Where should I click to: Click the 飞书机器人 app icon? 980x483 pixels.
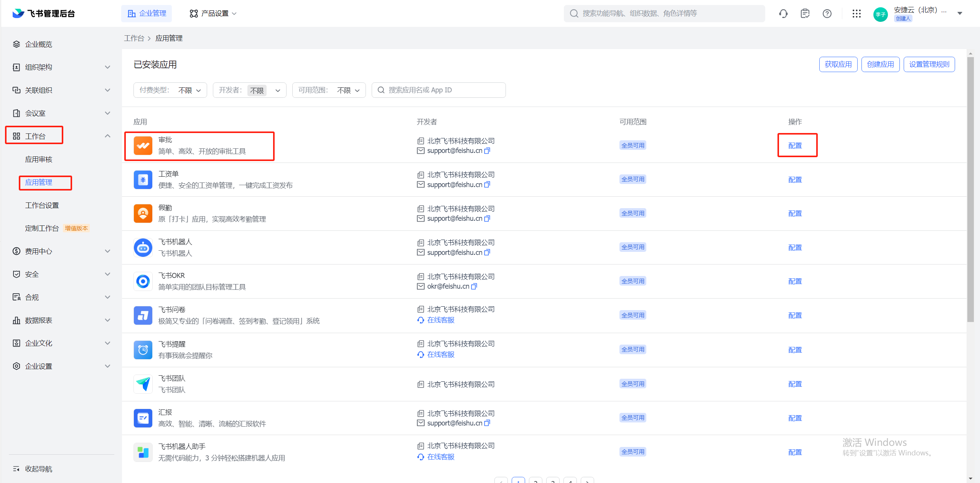[143, 248]
